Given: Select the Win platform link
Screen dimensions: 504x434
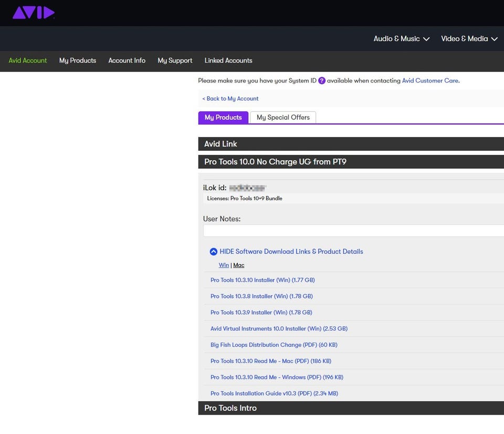Looking at the screenshot, I should tap(224, 265).
